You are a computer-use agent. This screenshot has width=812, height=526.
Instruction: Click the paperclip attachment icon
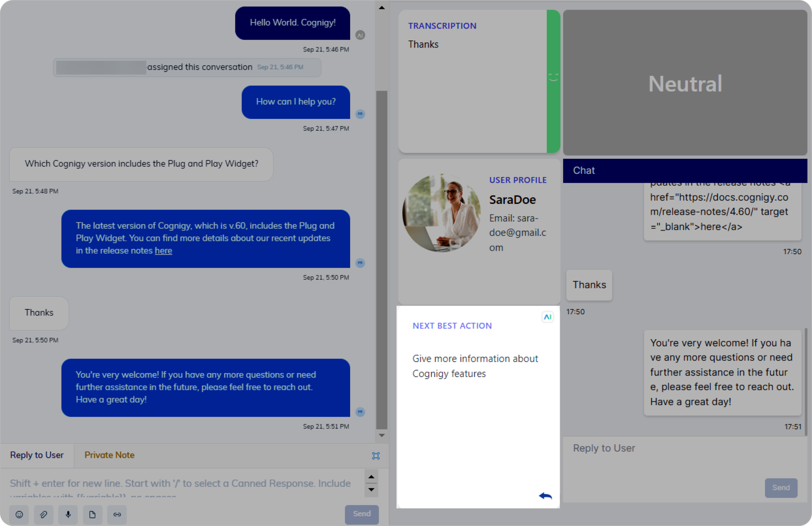[x=44, y=514]
